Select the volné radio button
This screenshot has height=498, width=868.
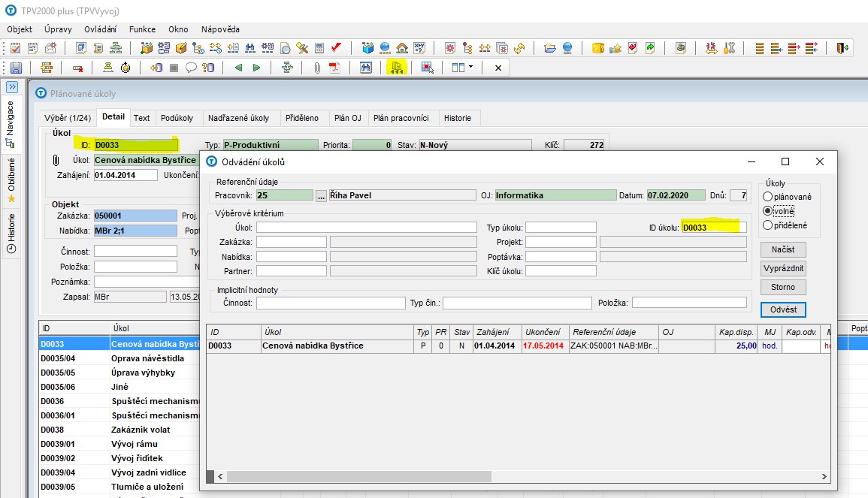(x=768, y=211)
